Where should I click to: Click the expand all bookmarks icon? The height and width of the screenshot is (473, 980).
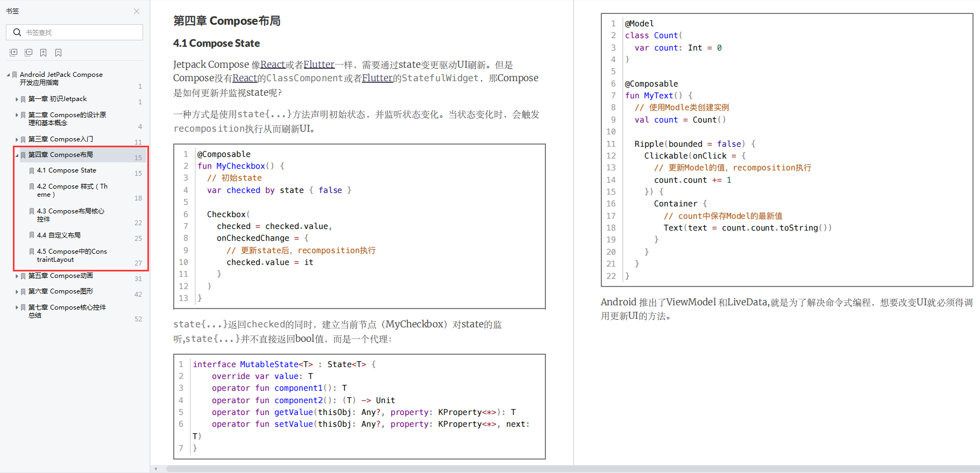pyautogui.click(x=13, y=53)
